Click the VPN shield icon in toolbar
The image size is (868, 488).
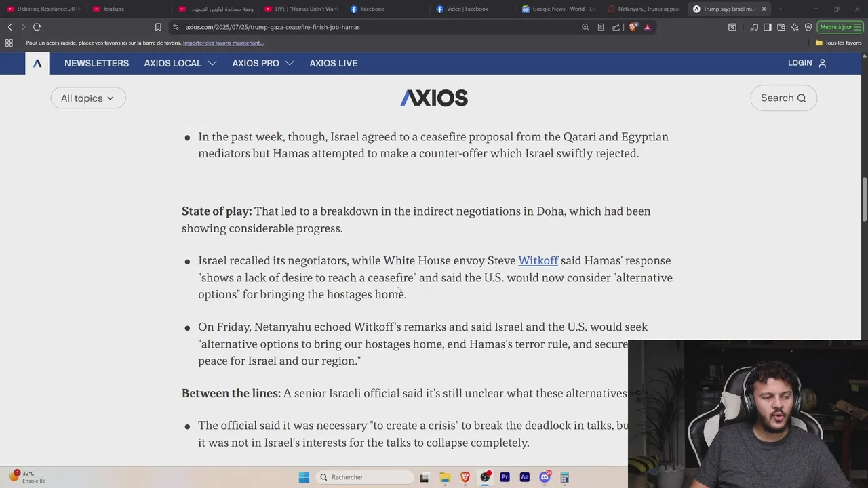point(808,27)
